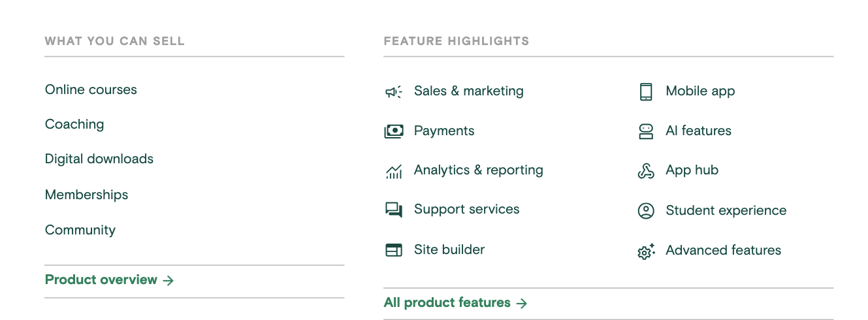Select Memberships from the menu
The width and height of the screenshot is (868, 320).
[87, 195]
